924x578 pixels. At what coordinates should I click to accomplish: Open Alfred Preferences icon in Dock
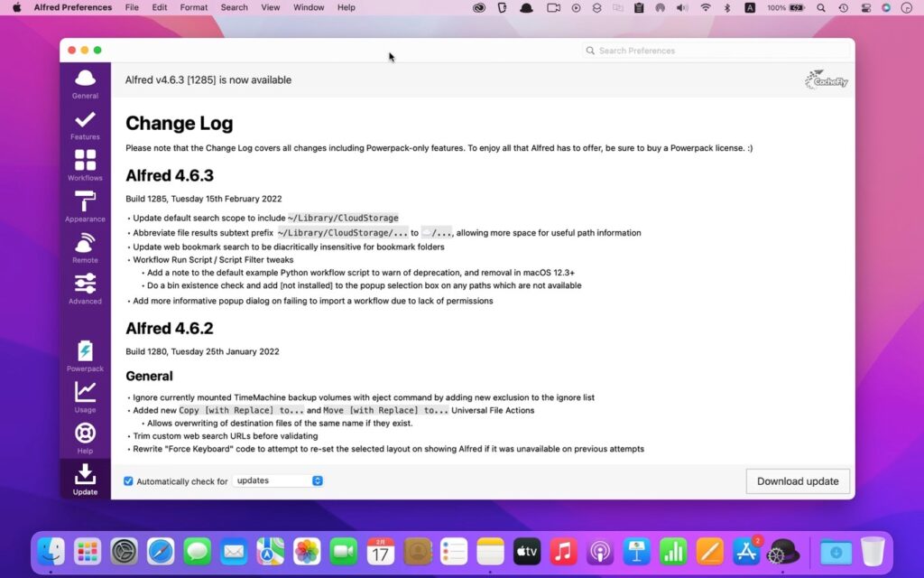click(x=783, y=552)
